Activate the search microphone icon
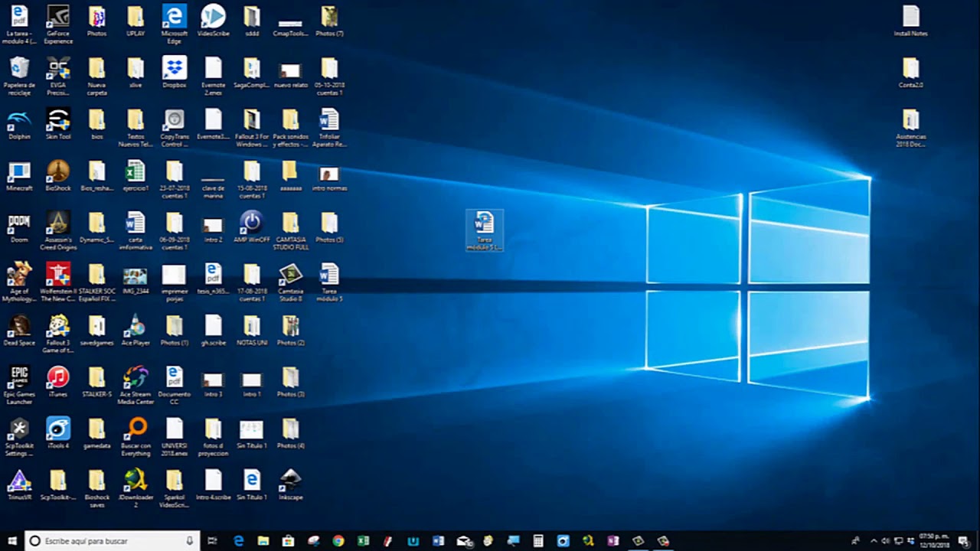Screen dimensions: 980x551 pyautogui.click(x=189, y=541)
